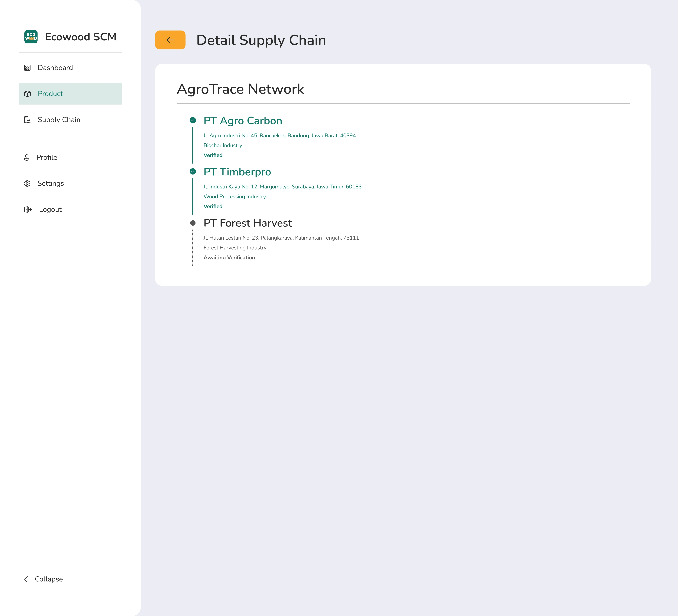Click the AgroTrace Network heading
The width and height of the screenshot is (678, 616).
tap(240, 89)
